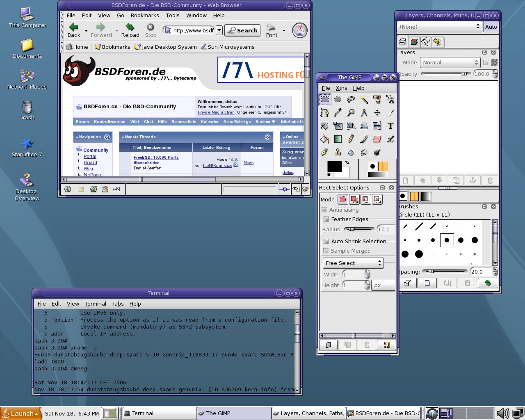Select the Eraser tool in GIMP toolbox
This screenshot has width=525, height=420.
(377, 139)
